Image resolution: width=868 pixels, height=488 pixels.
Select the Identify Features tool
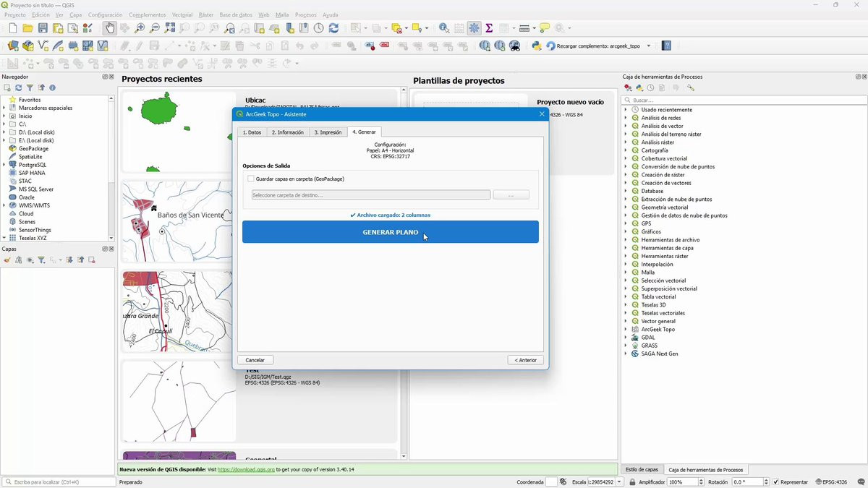point(444,28)
